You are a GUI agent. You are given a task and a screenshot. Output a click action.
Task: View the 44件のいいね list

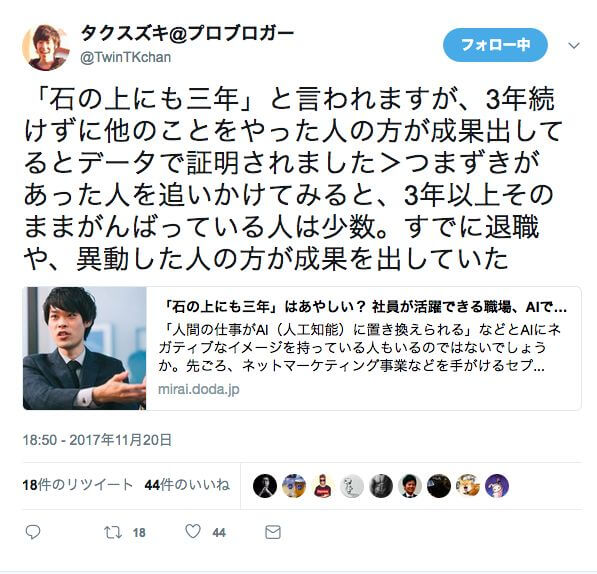pyautogui.click(x=187, y=485)
